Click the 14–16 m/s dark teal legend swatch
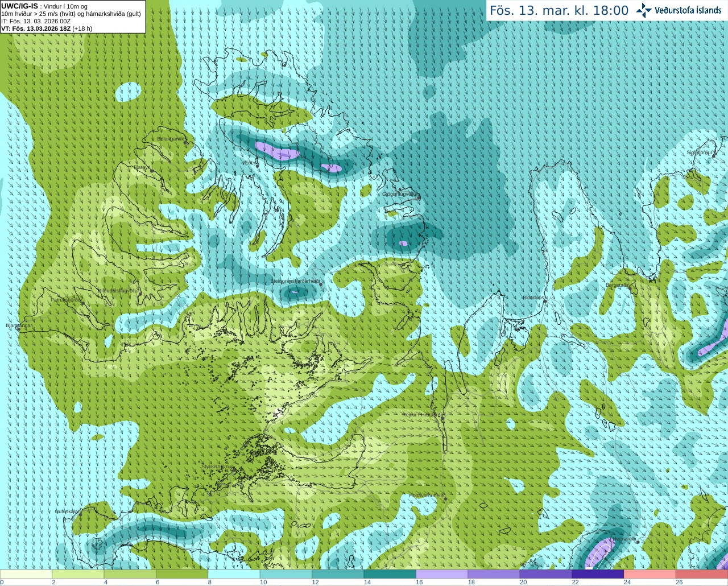The image size is (728, 586). pyautogui.click(x=390, y=574)
